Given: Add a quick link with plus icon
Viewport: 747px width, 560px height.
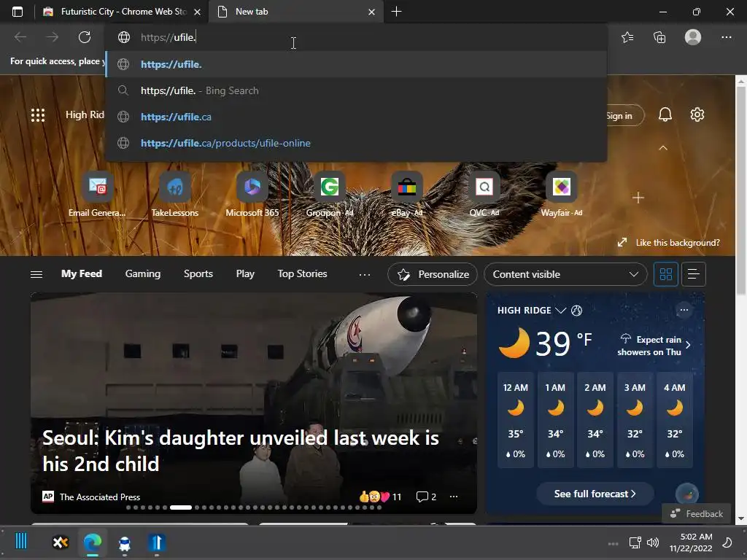Looking at the screenshot, I should click(638, 198).
